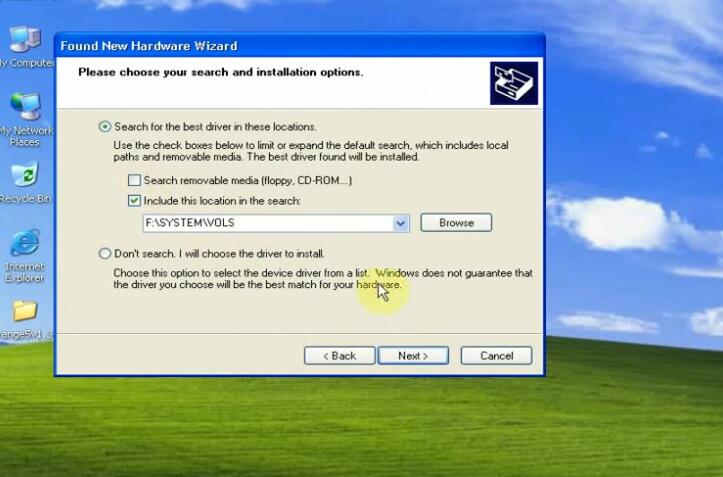Cancel the hardware wizard
Viewport: 723px width, 477px height.
[497, 356]
